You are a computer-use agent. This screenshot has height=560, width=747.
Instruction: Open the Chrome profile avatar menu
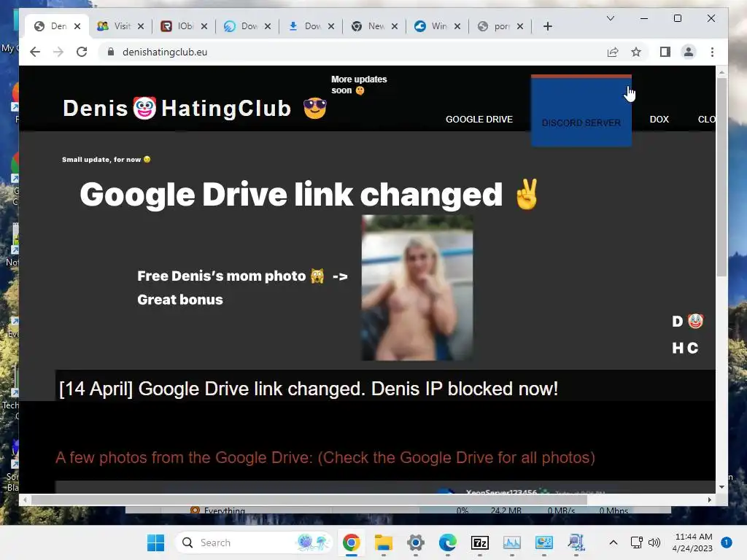coord(689,52)
